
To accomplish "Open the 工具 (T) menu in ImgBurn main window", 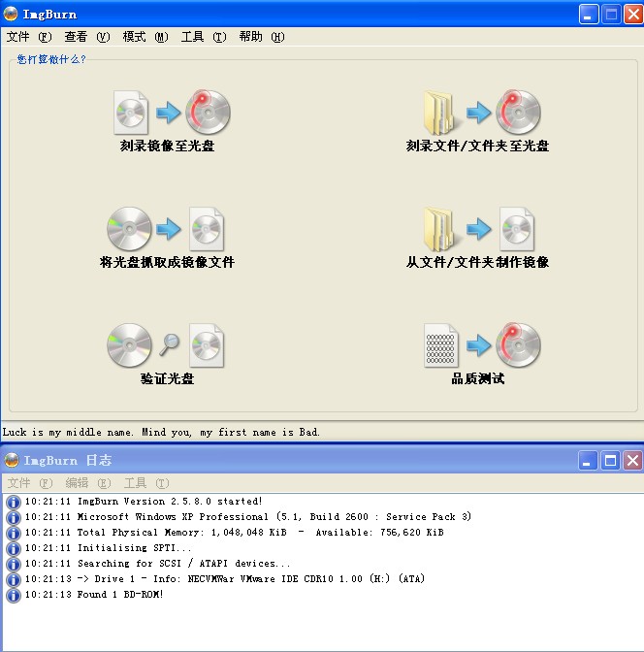I will [204, 37].
